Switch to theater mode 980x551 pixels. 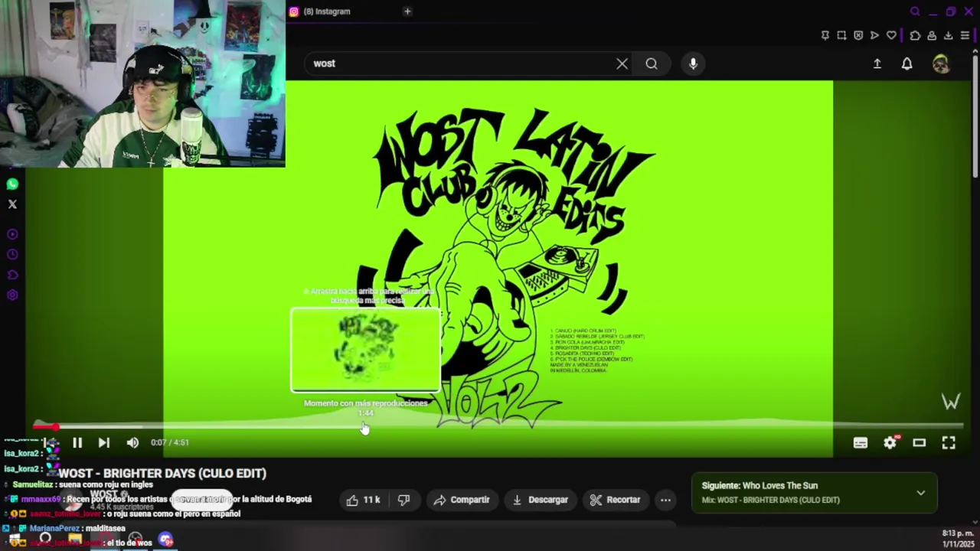pos(919,442)
